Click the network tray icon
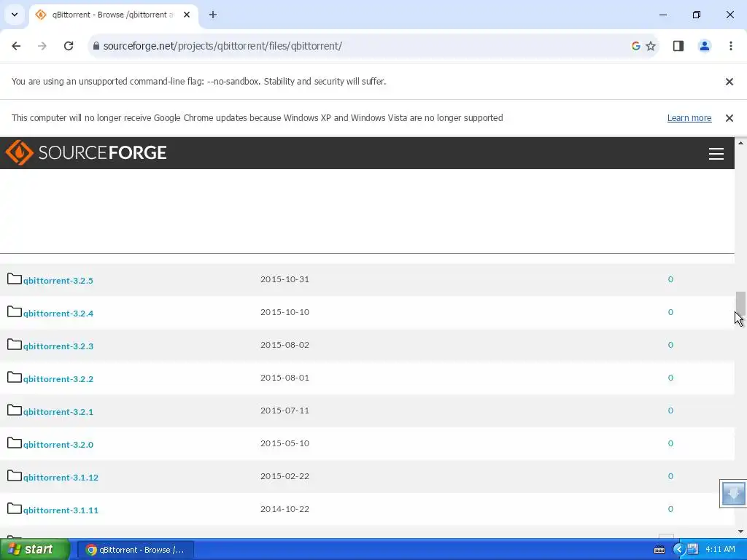747x560 pixels. [x=693, y=550]
